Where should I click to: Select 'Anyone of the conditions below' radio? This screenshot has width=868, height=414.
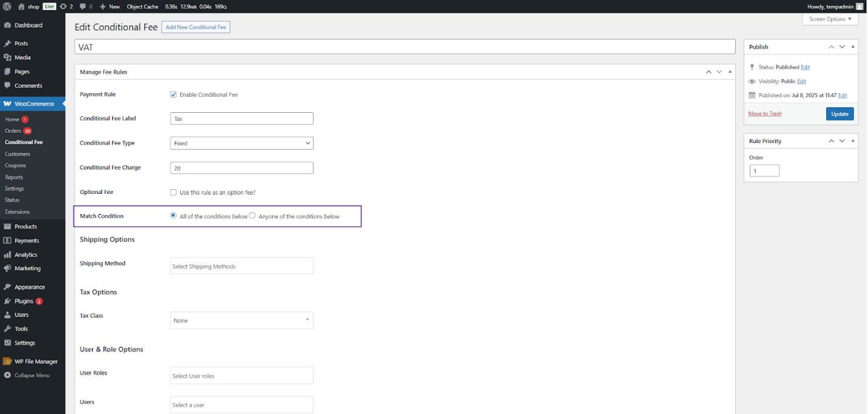[252, 216]
